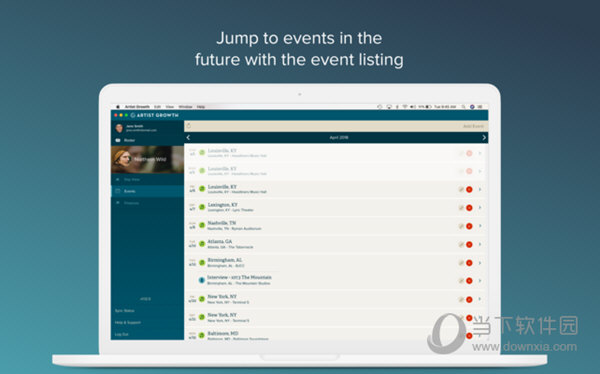Click the red delete icon for Nashville, TN event
Viewport: 600px width, 374px height.
pos(469,226)
